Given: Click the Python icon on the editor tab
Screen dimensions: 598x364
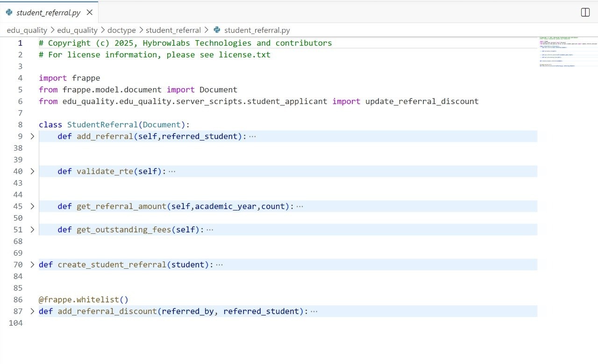Looking at the screenshot, I should pos(9,12).
